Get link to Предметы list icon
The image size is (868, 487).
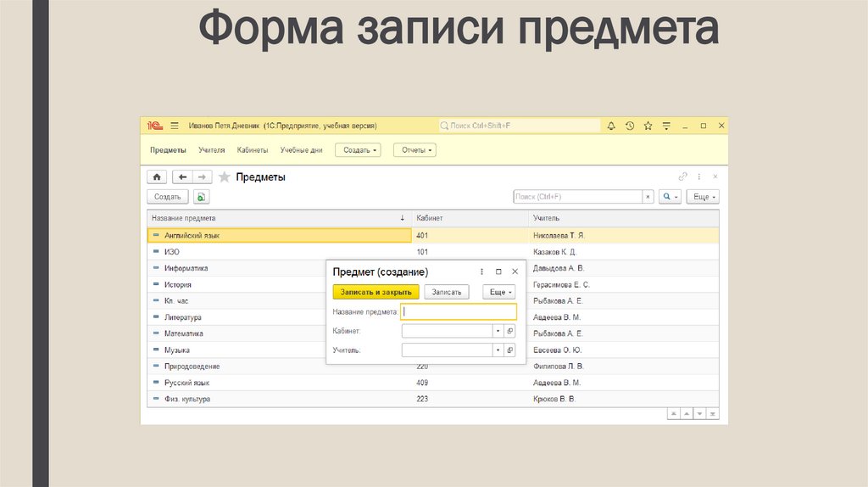point(682,176)
